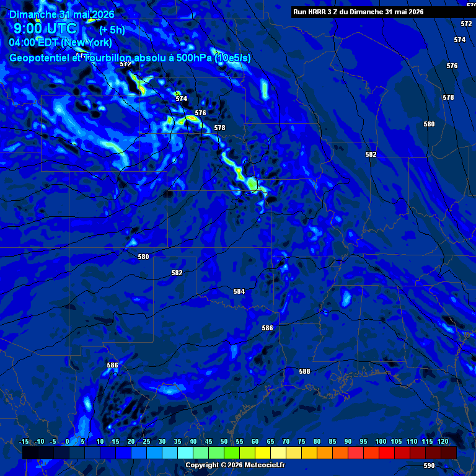Select the black swatch starting the color scale
The width and height of the screenshot is (476, 476).
click(30, 452)
